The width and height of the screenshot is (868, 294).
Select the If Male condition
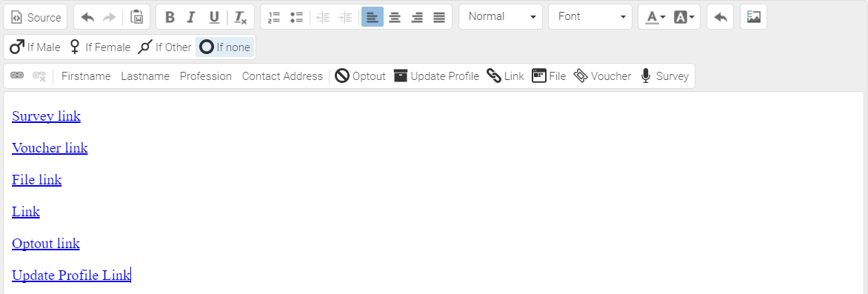click(35, 47)
